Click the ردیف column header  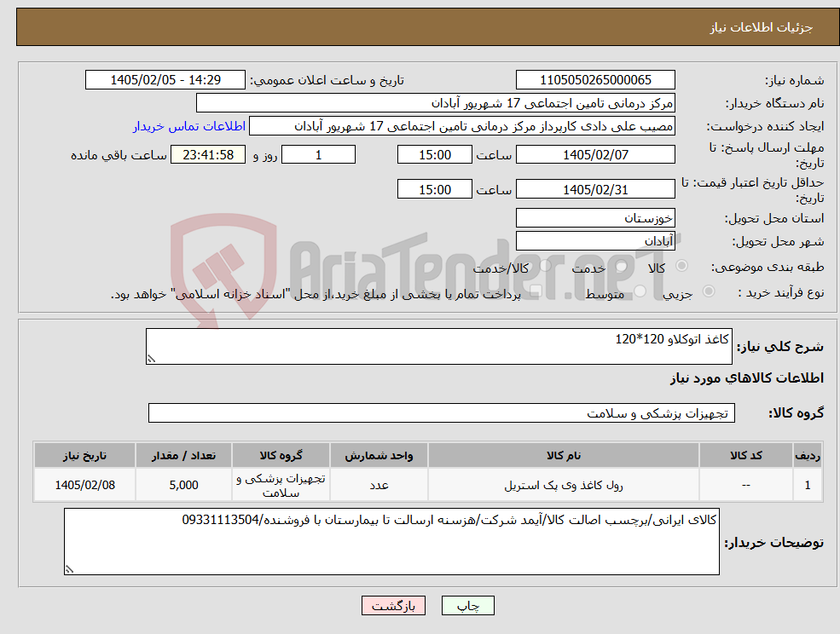808,455
